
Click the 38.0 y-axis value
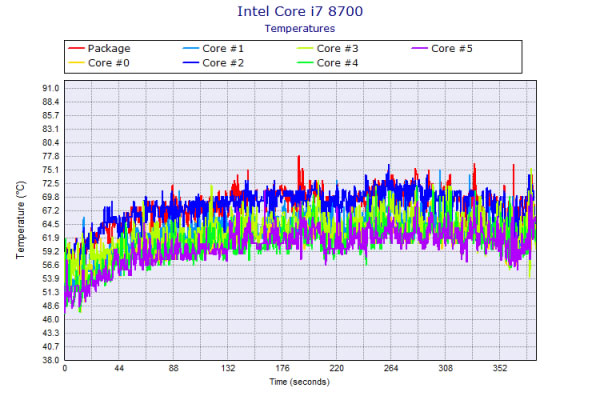[x=51, y=360]
